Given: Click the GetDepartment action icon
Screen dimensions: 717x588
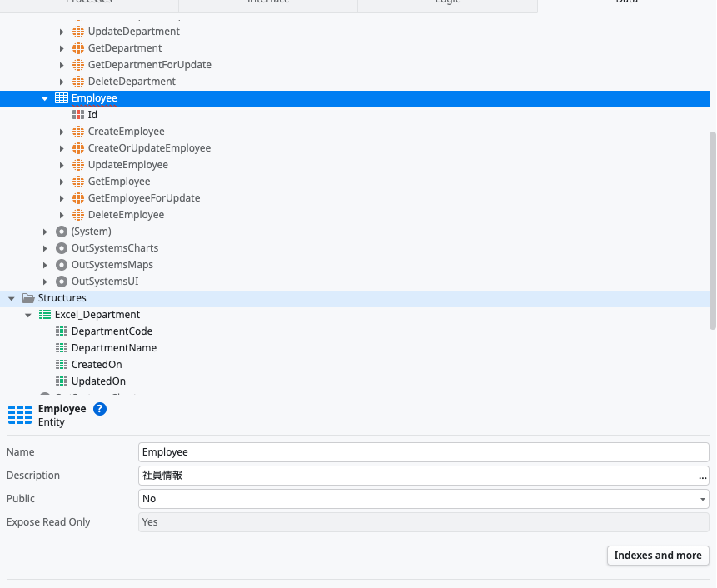Looking at the screenshot, I should [x=78, y=48].
